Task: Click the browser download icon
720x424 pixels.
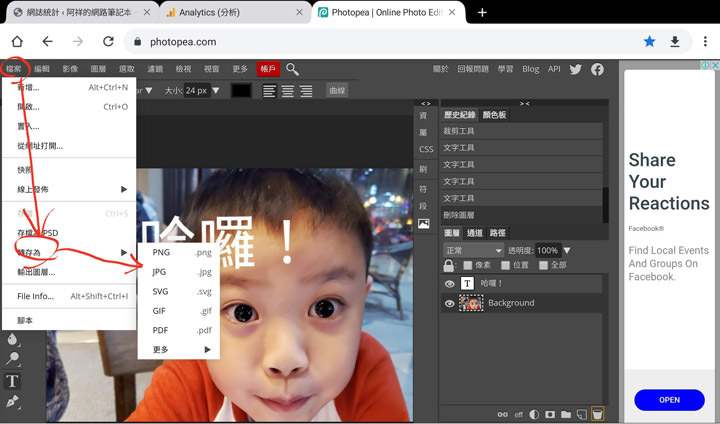Action: click(x=675, y=42)
